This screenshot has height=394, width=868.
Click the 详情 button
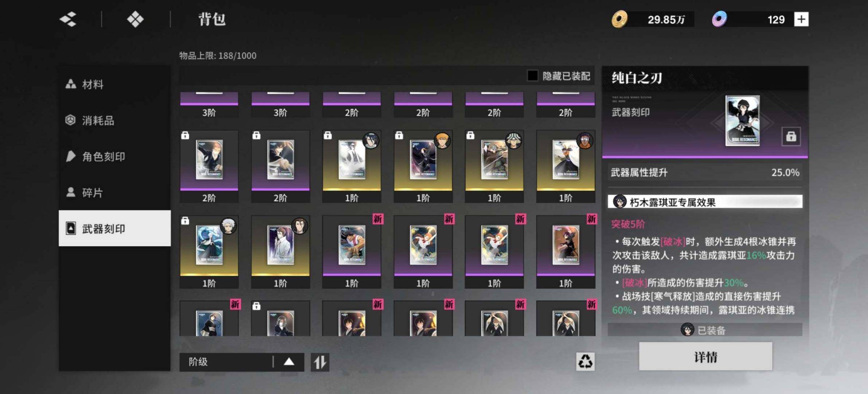(705, 356)
